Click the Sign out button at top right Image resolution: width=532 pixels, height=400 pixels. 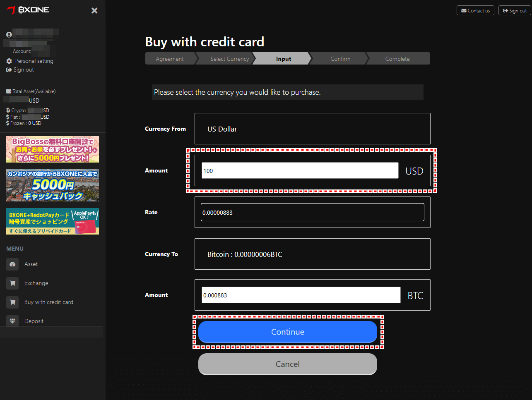515,10
